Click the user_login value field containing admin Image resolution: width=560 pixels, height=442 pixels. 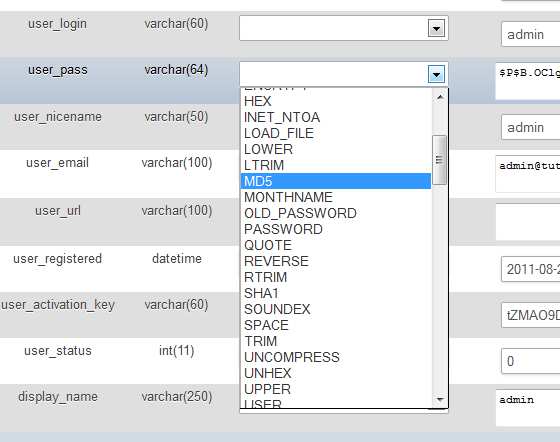[x=530, y=34]
